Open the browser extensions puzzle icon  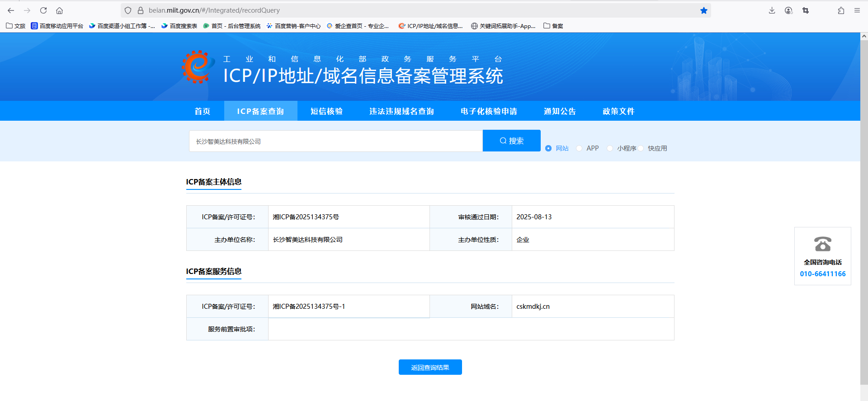point(841,10)
